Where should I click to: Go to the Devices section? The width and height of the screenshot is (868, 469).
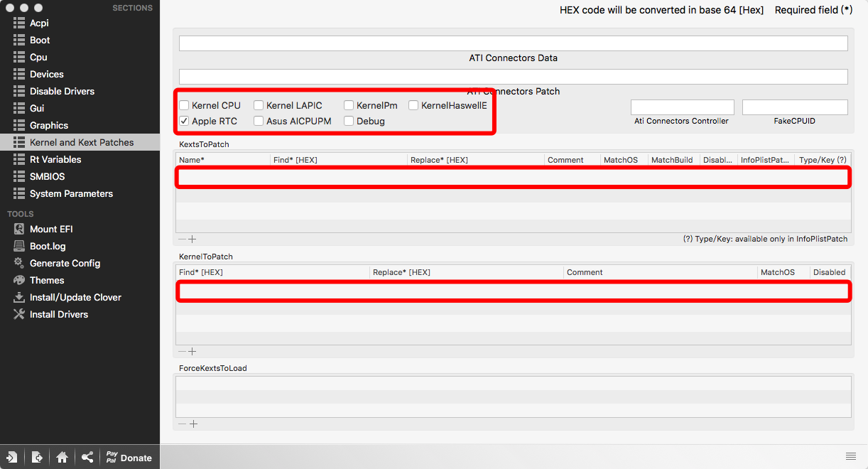[47, 74]
